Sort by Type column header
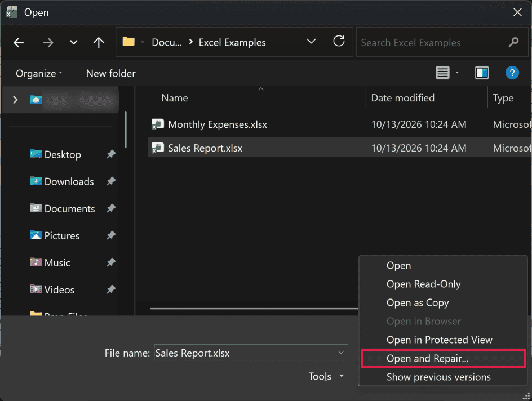The width and height of the screenshot is (532, 401). (503, 99)
